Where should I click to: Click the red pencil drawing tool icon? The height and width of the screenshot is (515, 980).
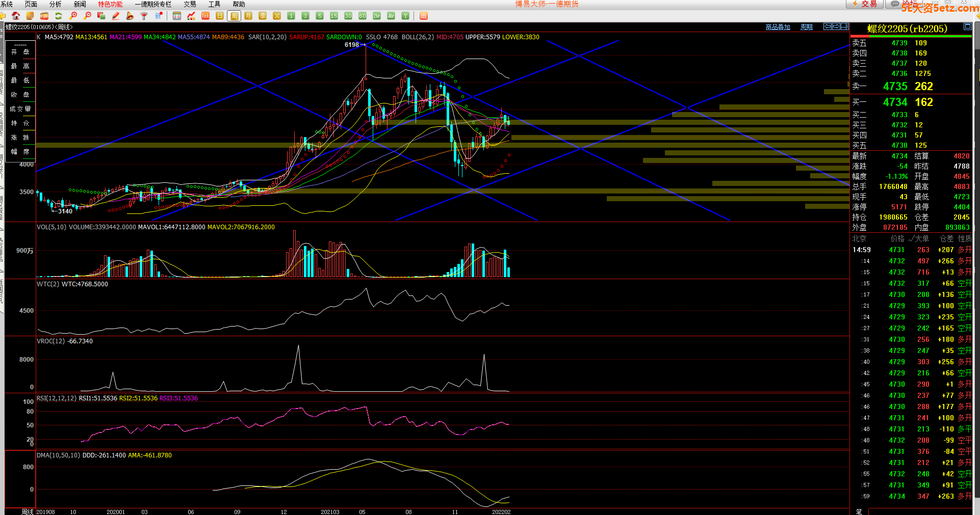[x=116, y=16]
